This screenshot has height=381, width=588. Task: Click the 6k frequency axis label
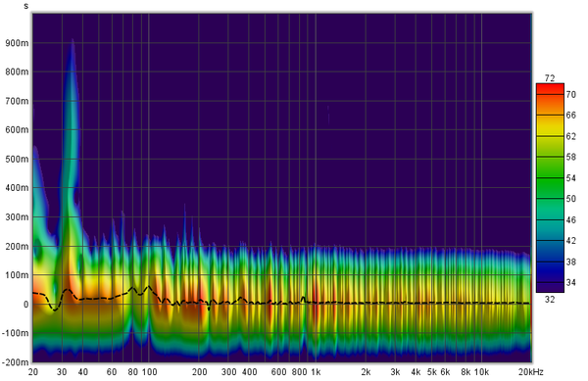coord(445,372)
